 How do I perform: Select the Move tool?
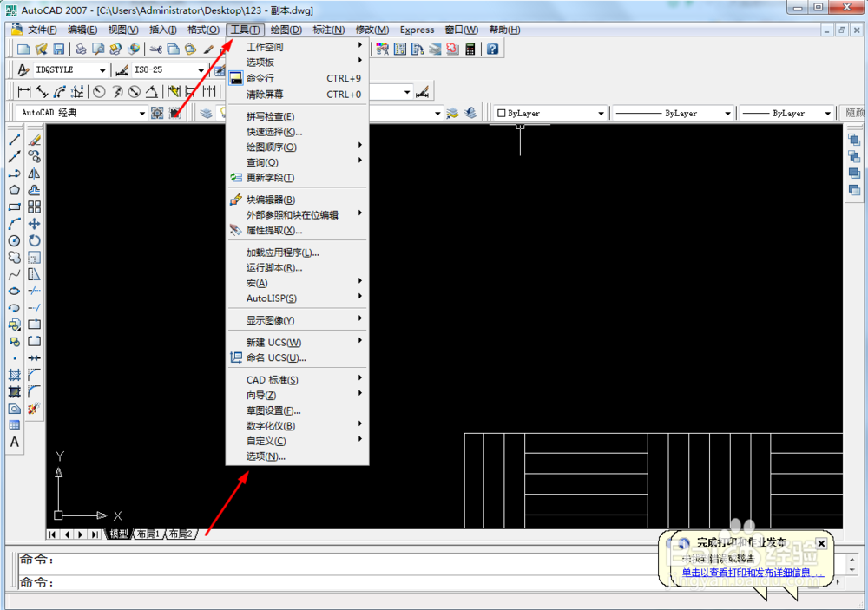click(35, 224)
